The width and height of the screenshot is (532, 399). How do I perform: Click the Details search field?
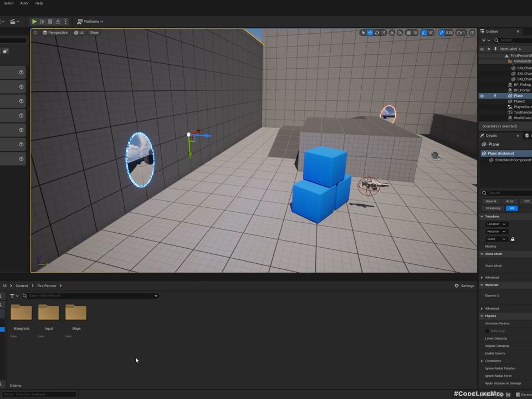(506, 193)
